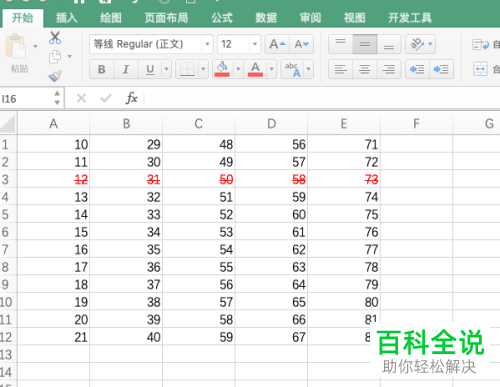Open the Paste options dropdown arrow
500x387 pixels.
35,46
